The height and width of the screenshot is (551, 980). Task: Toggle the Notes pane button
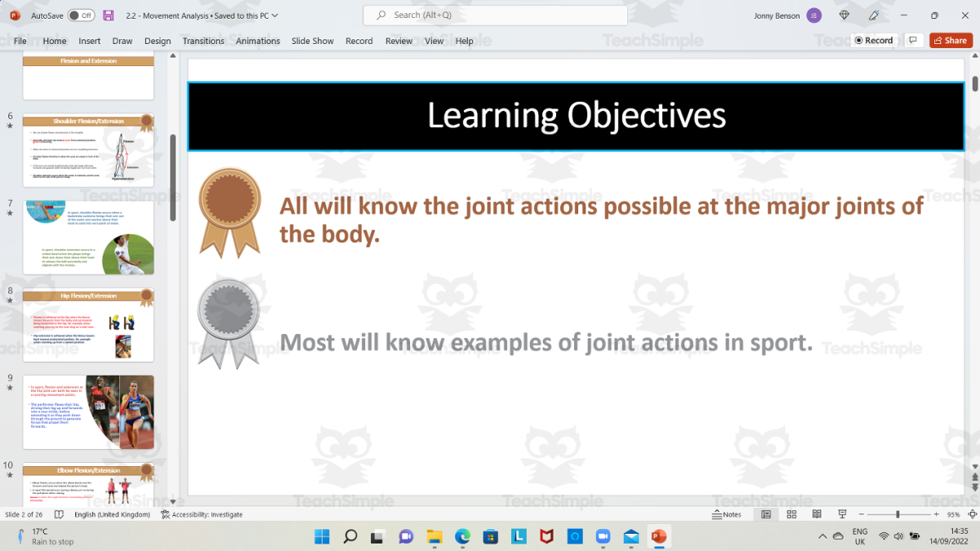coord(727,515)
